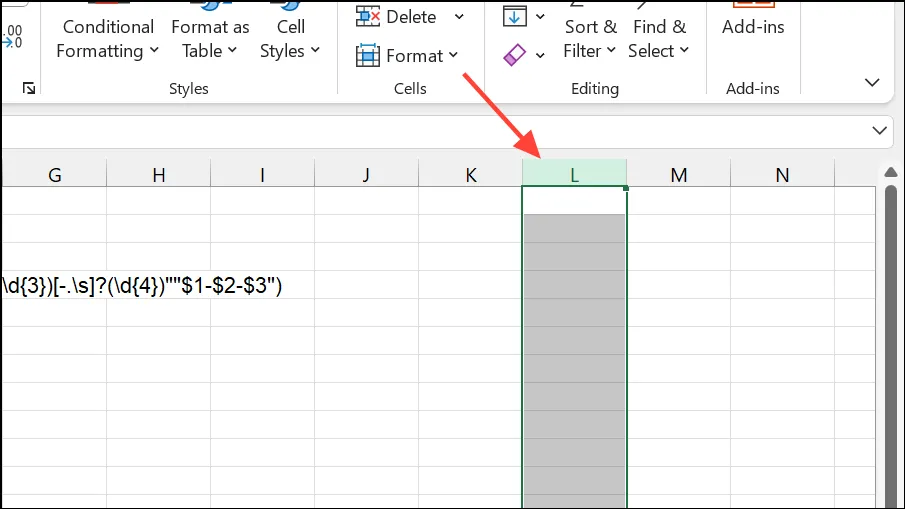
Task: Open Conditional Formatting dropdown
Action: [x=107, y=39]
